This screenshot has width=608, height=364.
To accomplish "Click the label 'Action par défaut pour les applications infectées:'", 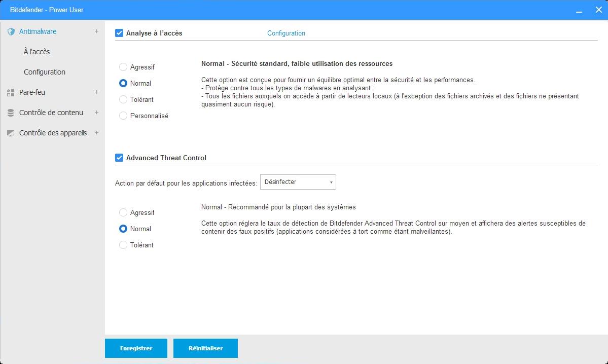I will (x=186, y=183).
